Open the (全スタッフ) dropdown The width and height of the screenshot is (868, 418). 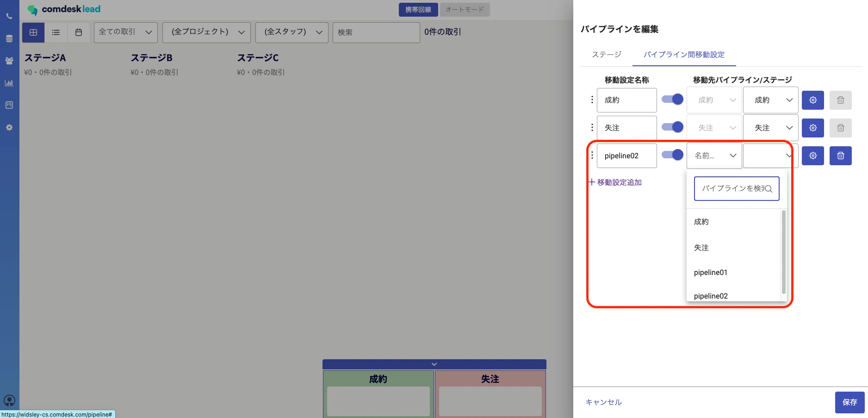click(292, 32)
